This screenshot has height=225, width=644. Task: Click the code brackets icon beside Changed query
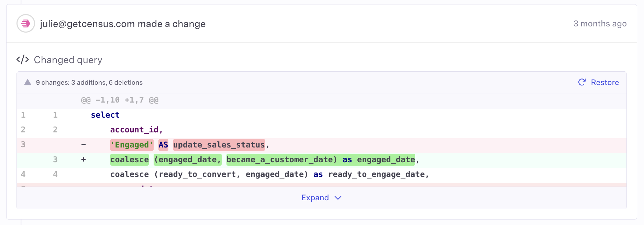[x=23, y=60]
